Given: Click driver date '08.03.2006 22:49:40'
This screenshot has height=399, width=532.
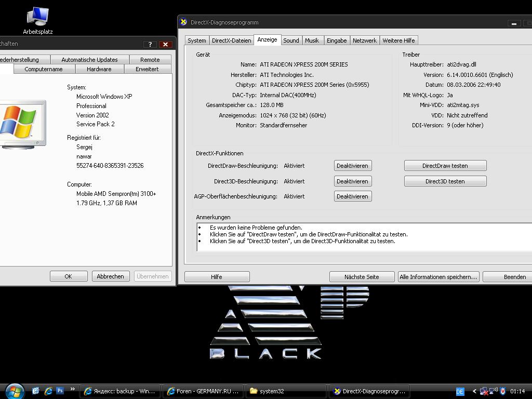Looking at the screenshot, I should 474,85.
